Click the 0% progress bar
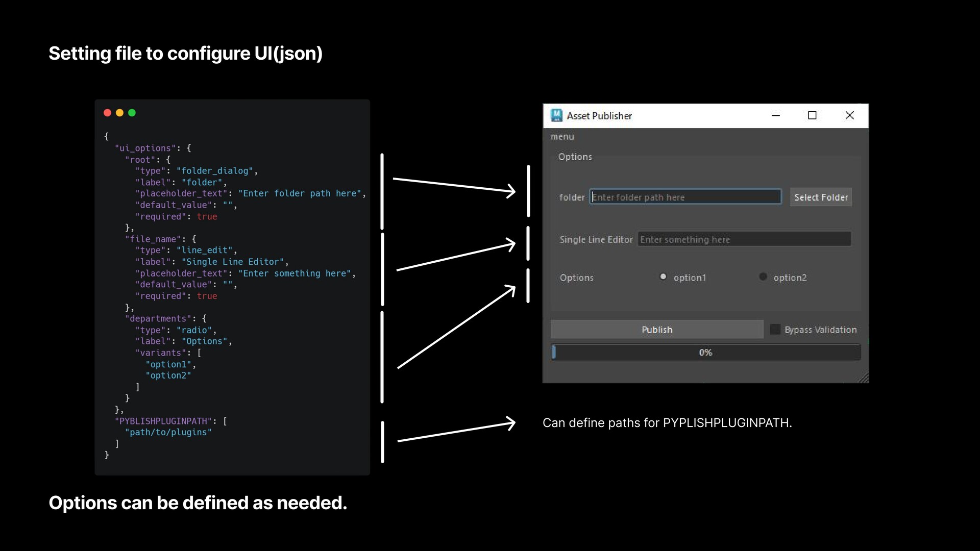 point(705,352)
